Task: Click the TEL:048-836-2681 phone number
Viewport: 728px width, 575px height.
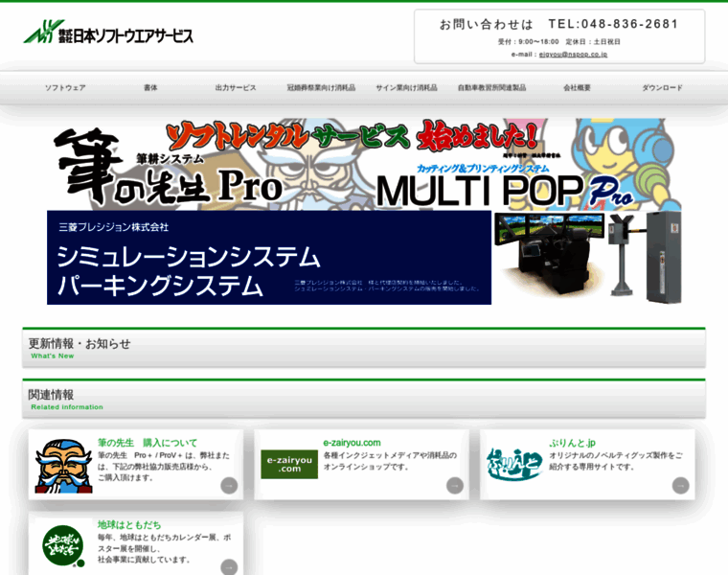Action: (x=613, y=24)
